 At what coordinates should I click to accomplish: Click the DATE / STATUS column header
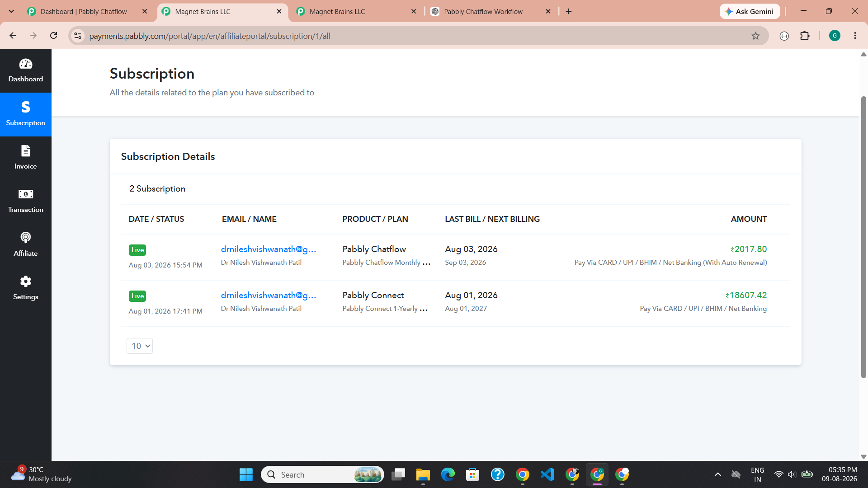point(156,219)
